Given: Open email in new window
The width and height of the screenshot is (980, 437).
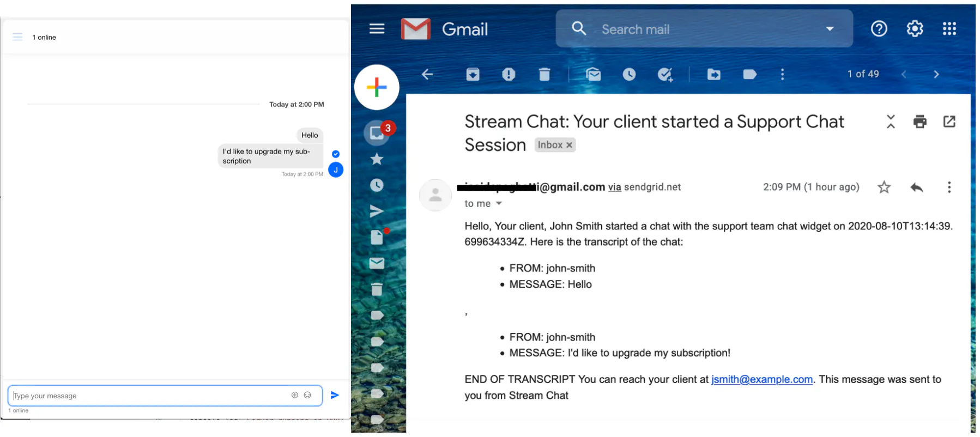Looking at the screenshot, I should [x=949, y=122].
